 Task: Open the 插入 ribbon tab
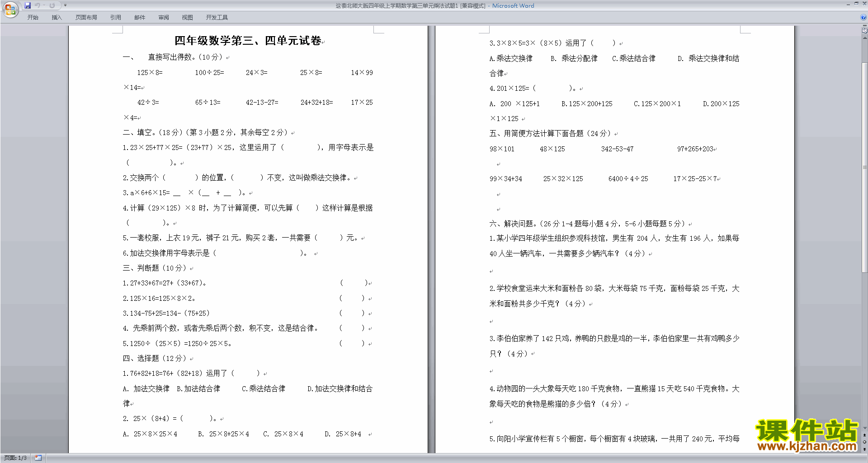(x=57, y=18)
